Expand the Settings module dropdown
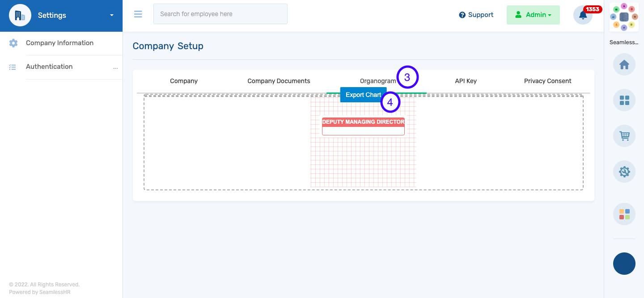This screenshot has width=644, height=298. (x=111, y=16)
